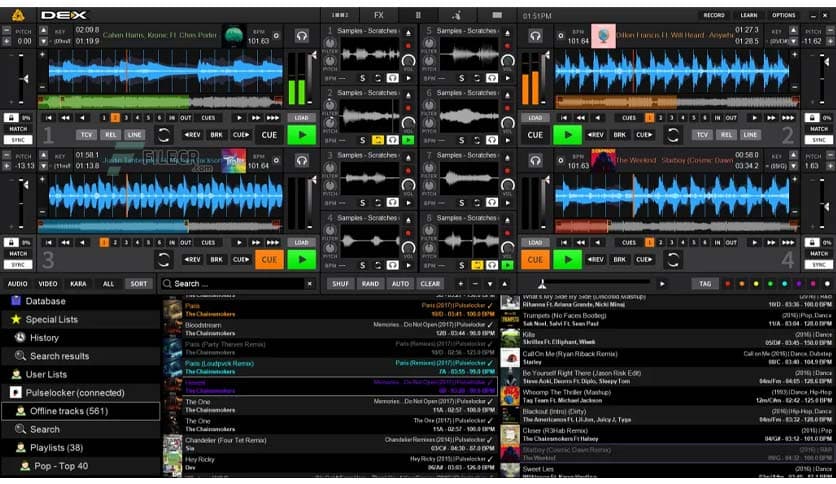Click the SHUF shuffle button
Screen dimensions: 836x484
point(341,284)
